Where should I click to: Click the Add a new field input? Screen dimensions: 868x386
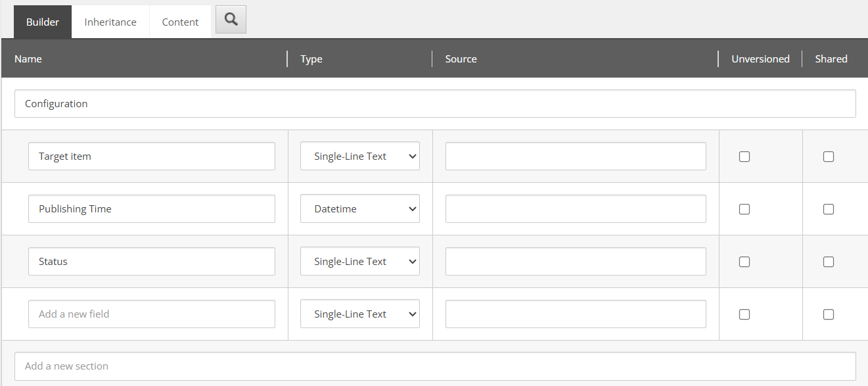tap(151, 314)
